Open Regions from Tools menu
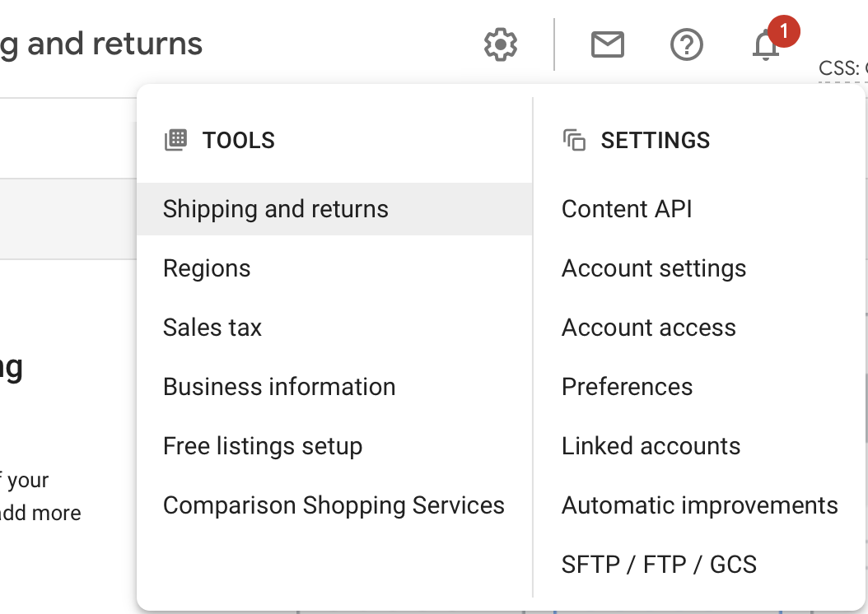This screenshot has height=614, width=868. 207,268
